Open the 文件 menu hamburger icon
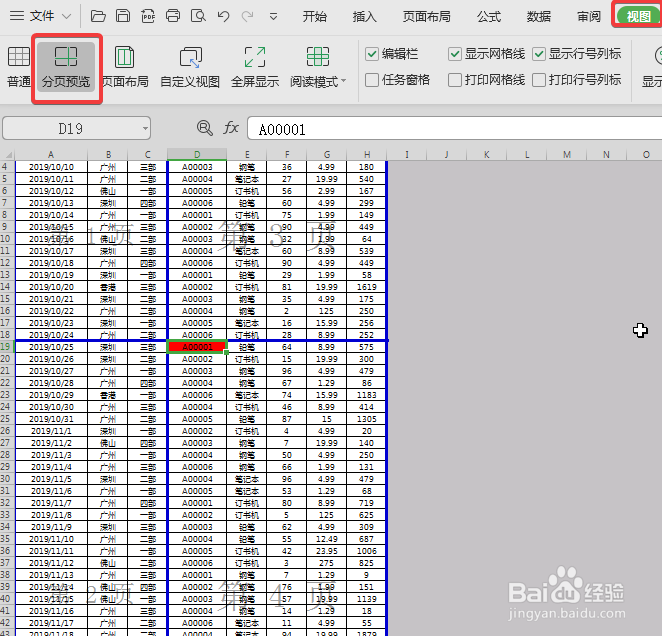The image size is (662, 636). point(17,16)
